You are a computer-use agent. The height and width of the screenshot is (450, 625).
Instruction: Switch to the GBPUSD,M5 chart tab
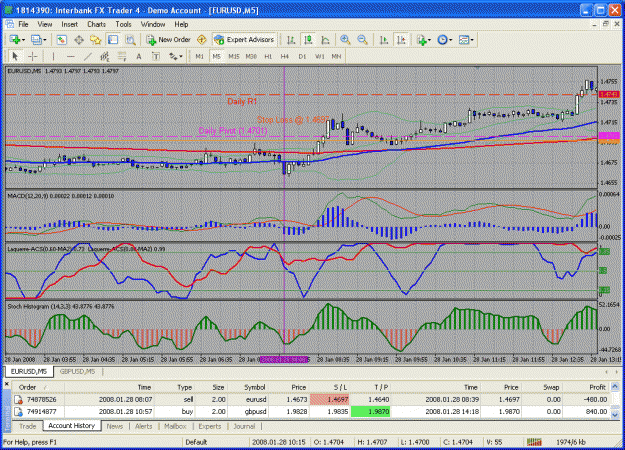[78, 371]
